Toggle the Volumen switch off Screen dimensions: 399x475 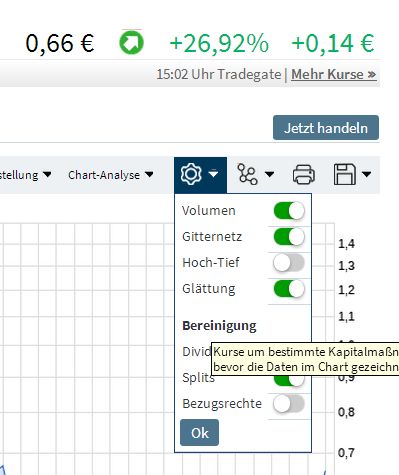(x=289, y=211)
